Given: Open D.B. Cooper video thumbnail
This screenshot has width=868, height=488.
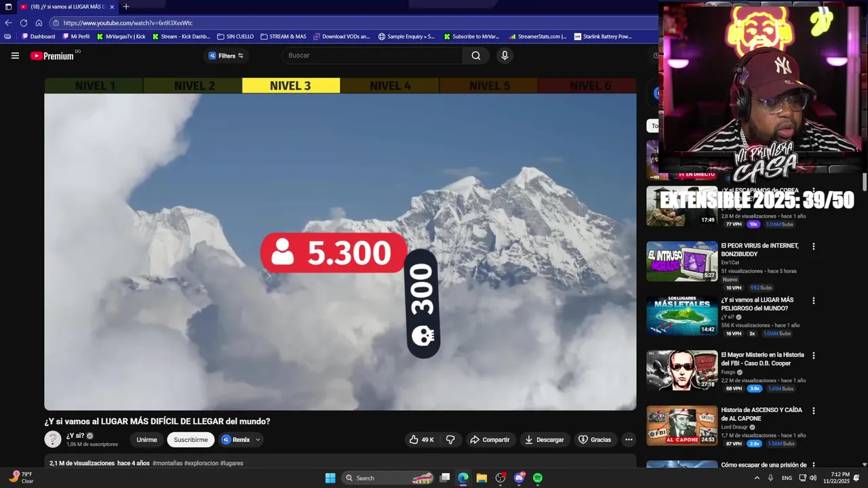Looking at the screenshot, I should (x=682, y=371).
